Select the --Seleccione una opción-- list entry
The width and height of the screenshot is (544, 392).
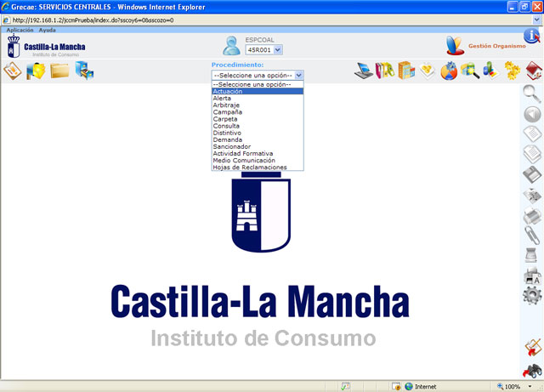tap(258, 84)
